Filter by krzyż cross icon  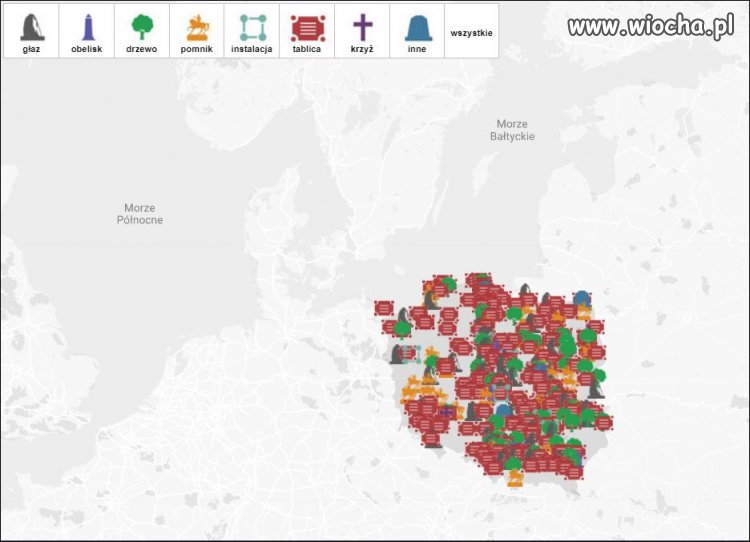tap(362, 32)
